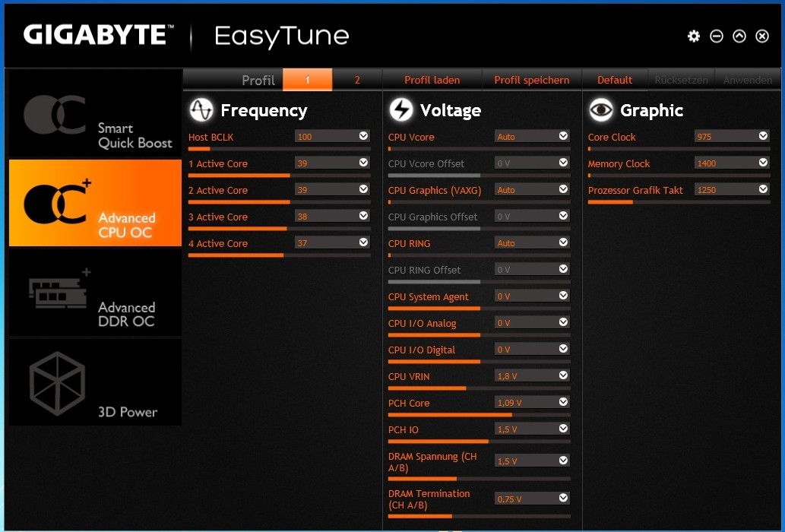Click the EasyTune title text
The image size is (785, 532).
click(x=282, y=36)
